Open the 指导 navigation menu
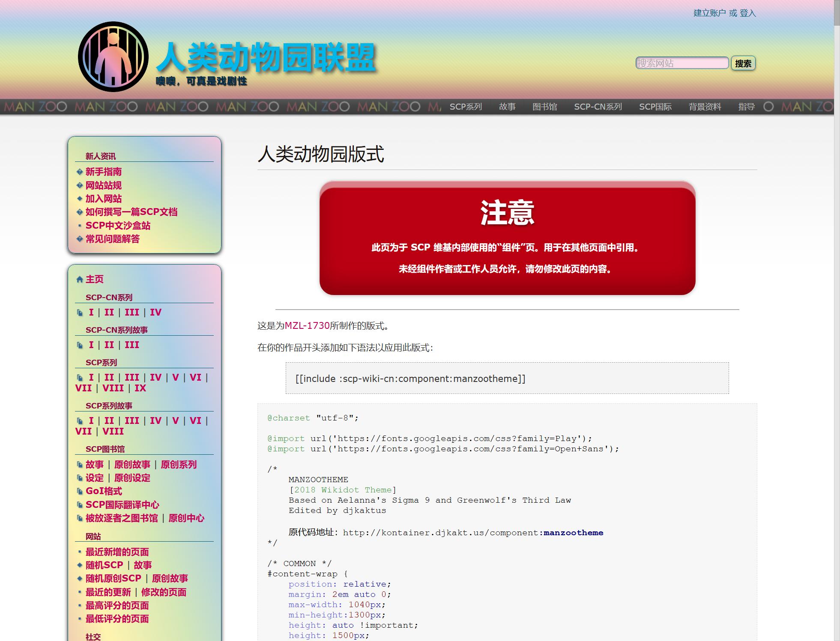 (x=746, y=107)
